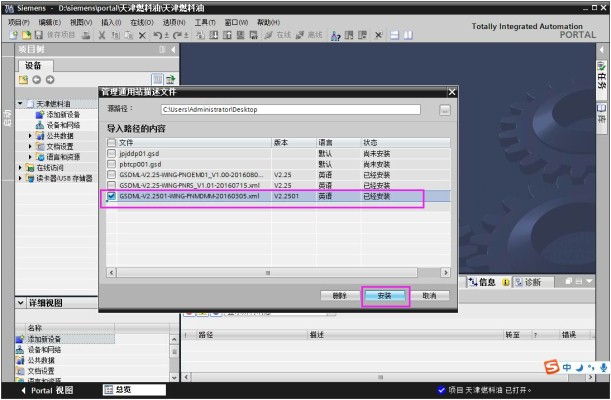Click the back arrow in project tree toolbar

(x=36, y=80)
